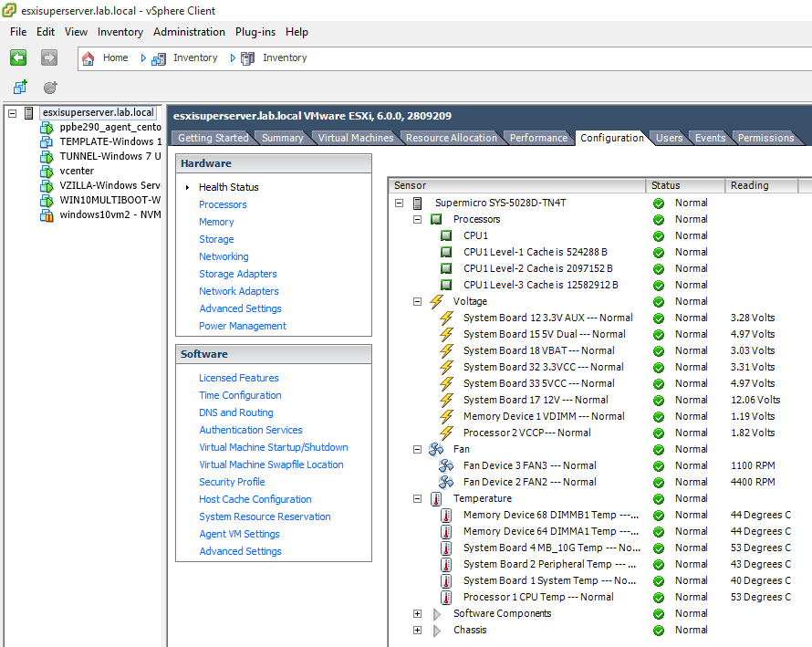Expand the Chassis sensor group
Screen dimensions: 812x647
pos(417,631)
